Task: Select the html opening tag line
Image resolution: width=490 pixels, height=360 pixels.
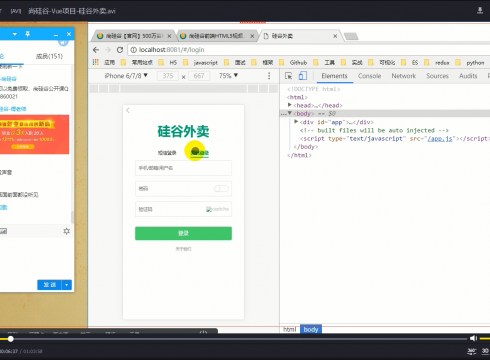Action: [x=297, y=97]
